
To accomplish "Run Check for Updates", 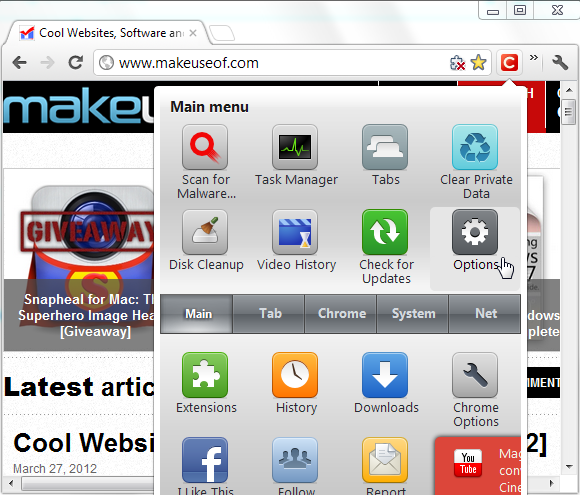I will (385, 232).
